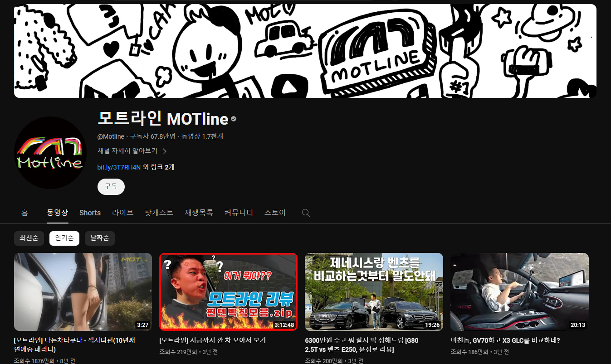Open the Genesis vs Benz 19:26 thumbnail

click(x=374, y=292)
